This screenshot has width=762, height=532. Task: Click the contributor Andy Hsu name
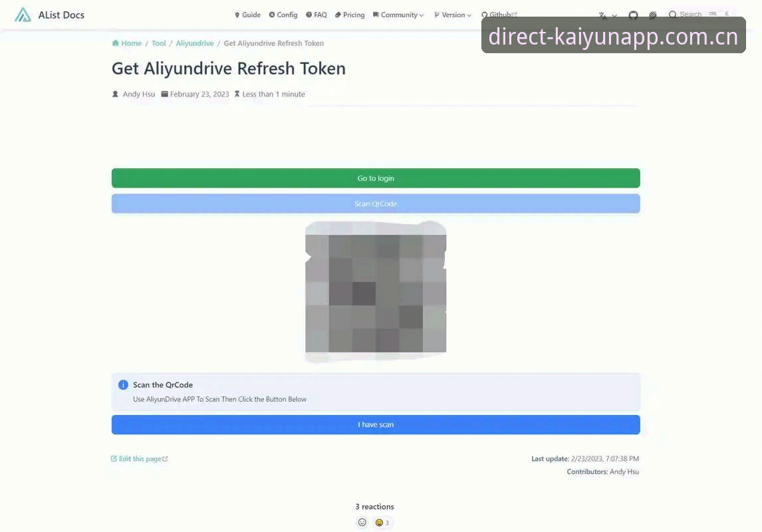[x=624, y=471]
